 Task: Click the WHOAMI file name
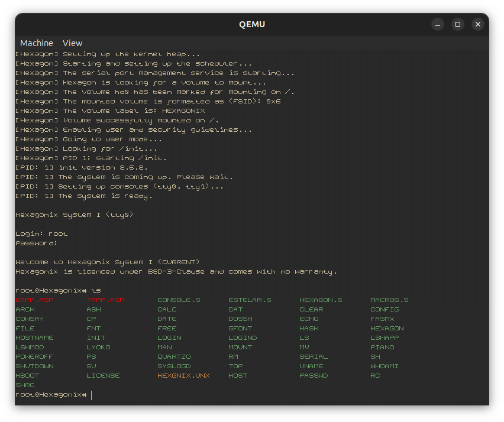click(385, 366)
